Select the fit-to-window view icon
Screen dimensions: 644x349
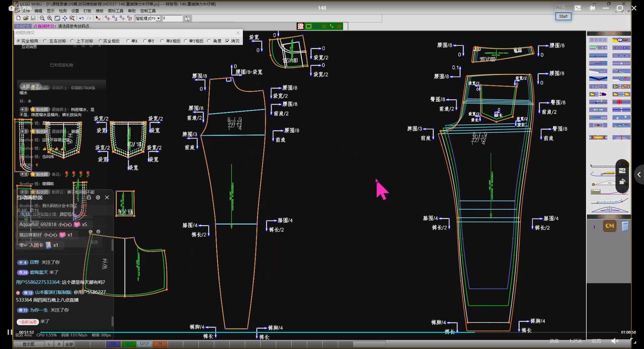[x=57, y=18]
